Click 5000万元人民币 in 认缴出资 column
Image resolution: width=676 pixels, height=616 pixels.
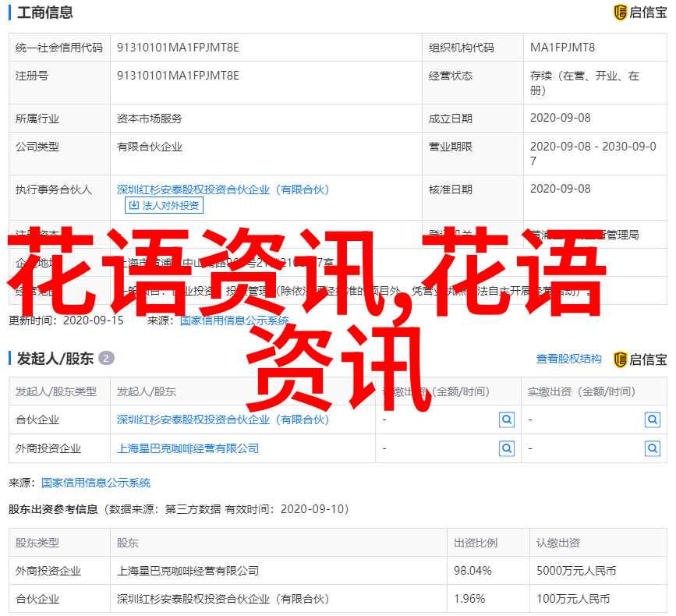[576, 571]
